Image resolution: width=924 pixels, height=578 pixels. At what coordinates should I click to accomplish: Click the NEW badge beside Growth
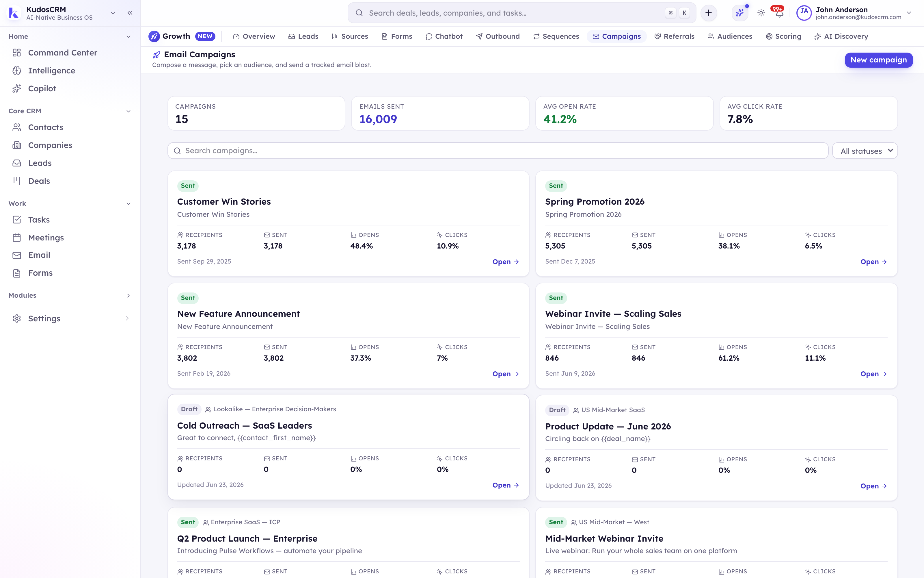click(x=205, y=36)
